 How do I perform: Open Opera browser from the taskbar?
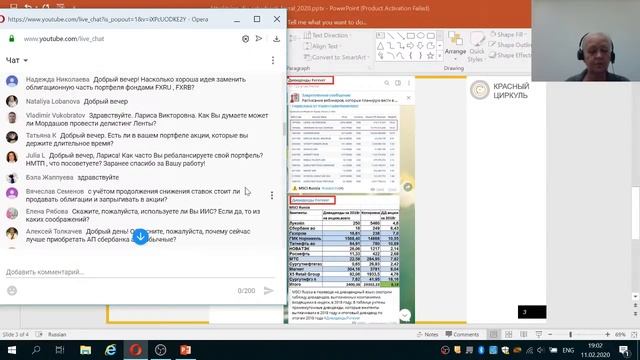136,350
